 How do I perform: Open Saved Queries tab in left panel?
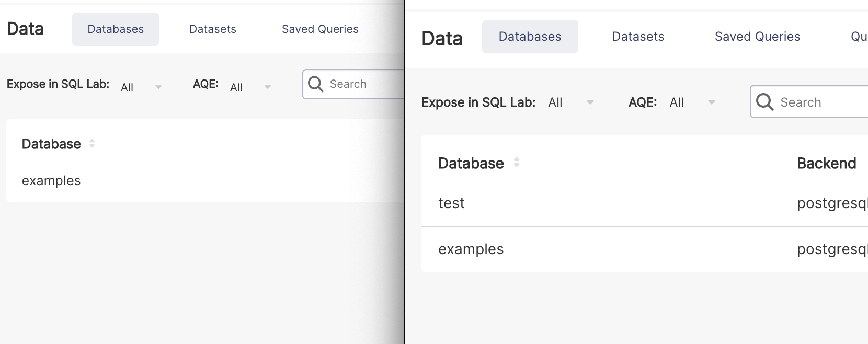(320, 29)
